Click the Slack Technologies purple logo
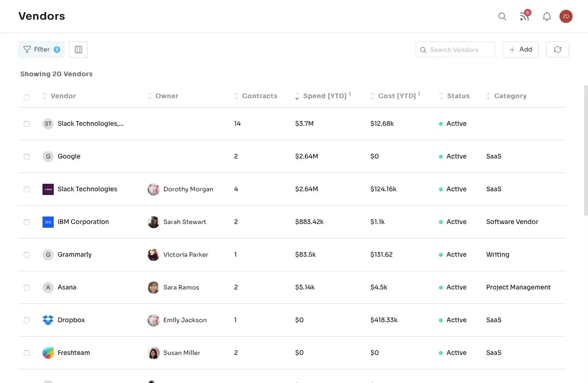 [x=48, y=189]
